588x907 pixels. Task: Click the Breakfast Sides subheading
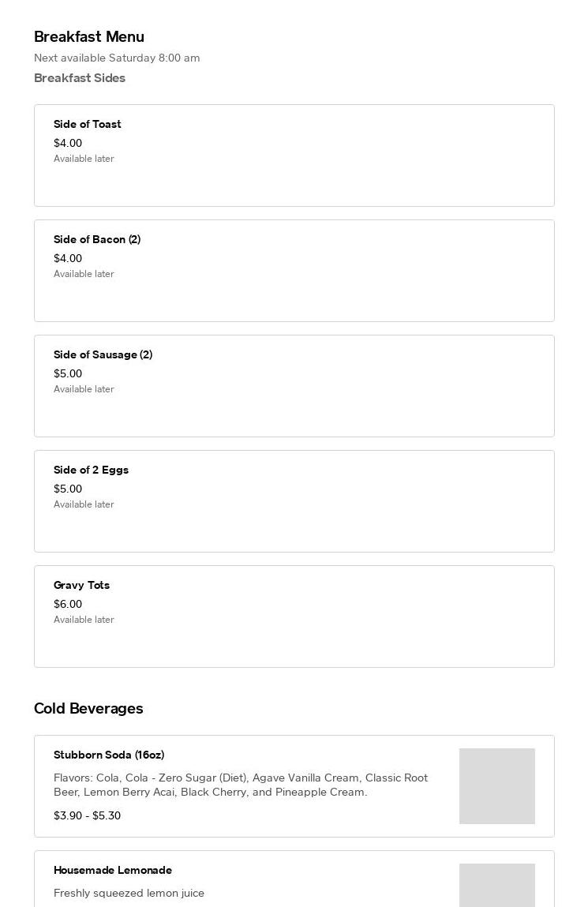pos(80,77)
